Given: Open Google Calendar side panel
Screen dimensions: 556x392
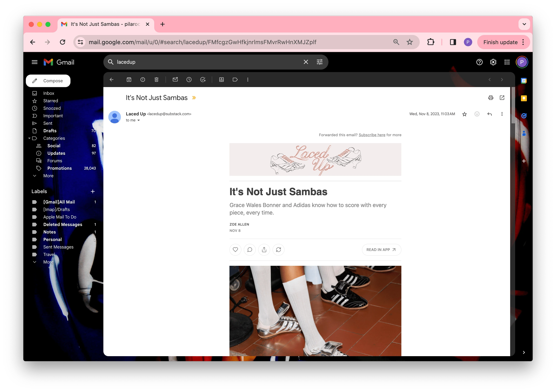Looking at the screenshot, I should click(x=524, y=81).
